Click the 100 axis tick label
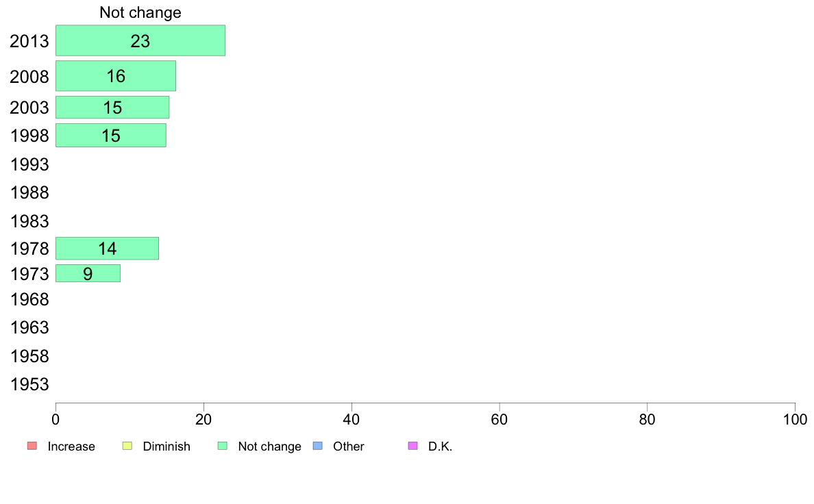814x504 pixels. pyautogui.click(x=795, y=419)
